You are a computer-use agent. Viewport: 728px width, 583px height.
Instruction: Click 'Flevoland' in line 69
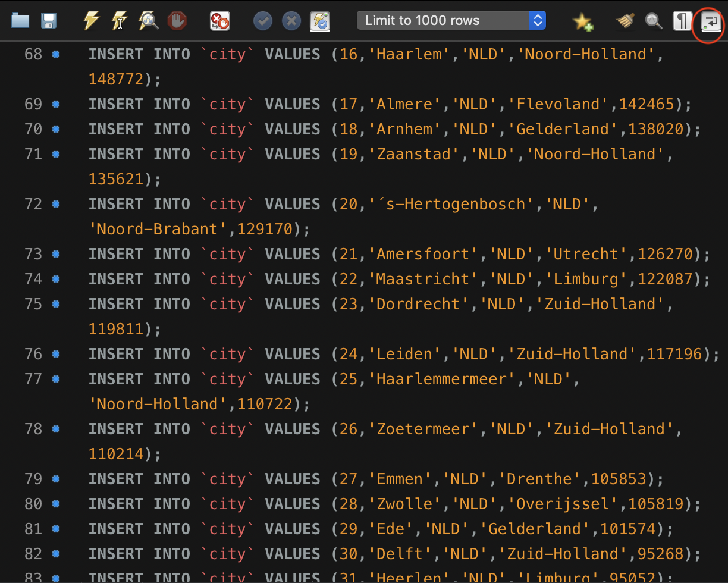coord(557,104)
